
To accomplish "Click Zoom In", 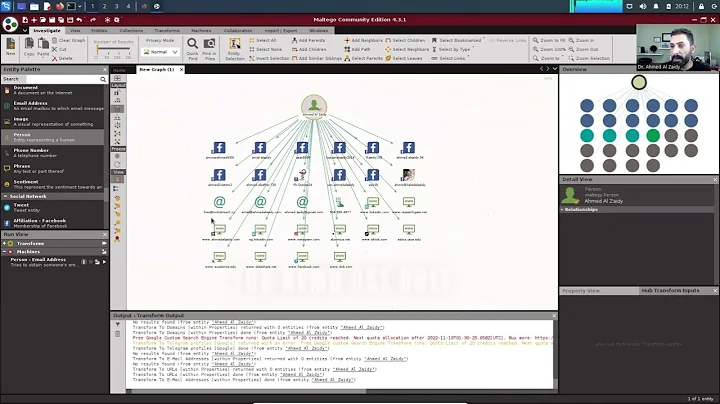I will (581, 40).
